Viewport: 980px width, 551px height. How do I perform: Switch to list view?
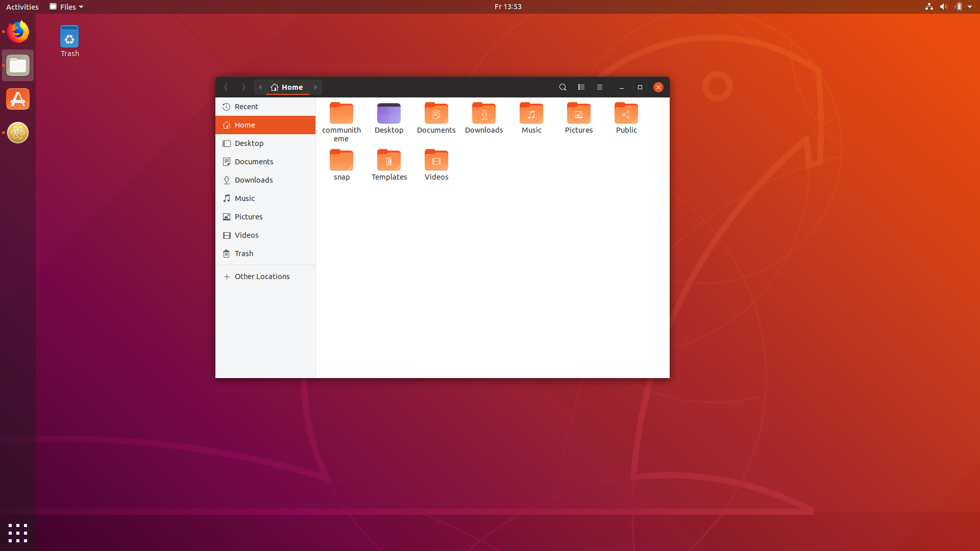click(x=581, y=87)
